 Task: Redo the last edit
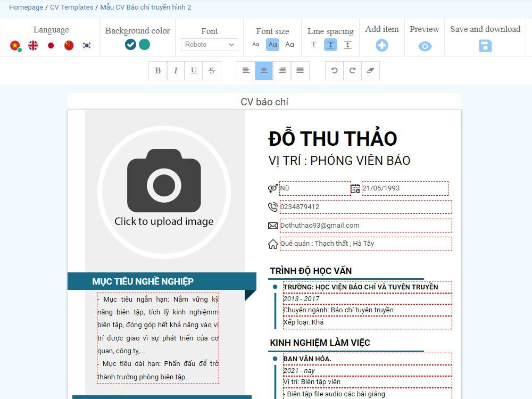click(353, 71)
